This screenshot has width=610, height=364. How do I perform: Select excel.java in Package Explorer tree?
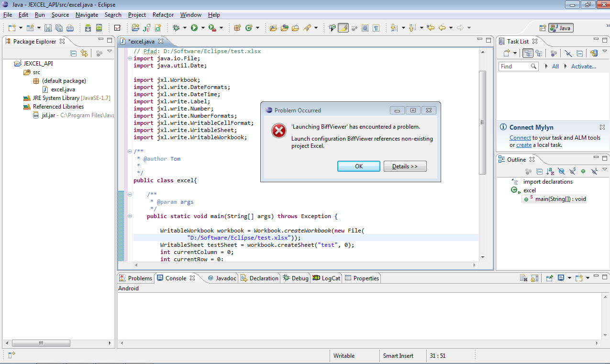[x=59, y=89]
